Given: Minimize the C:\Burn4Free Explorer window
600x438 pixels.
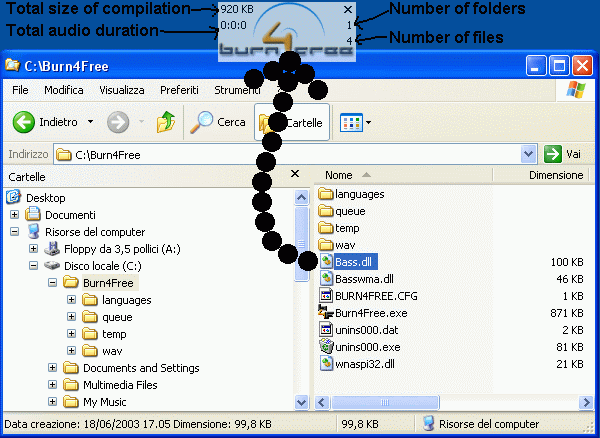Looking at the screenshot, I should point(536,65).
